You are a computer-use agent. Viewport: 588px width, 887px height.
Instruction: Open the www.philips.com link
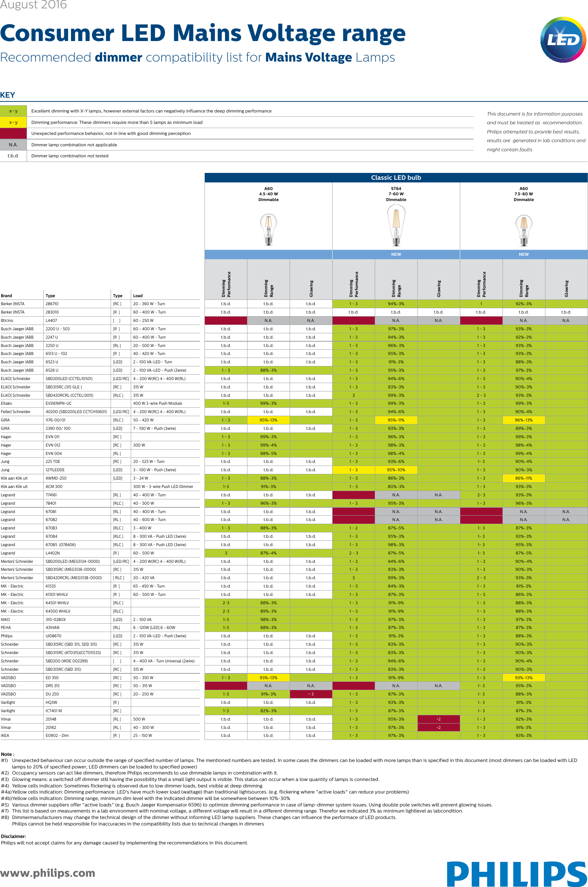(x=48, y=873)
